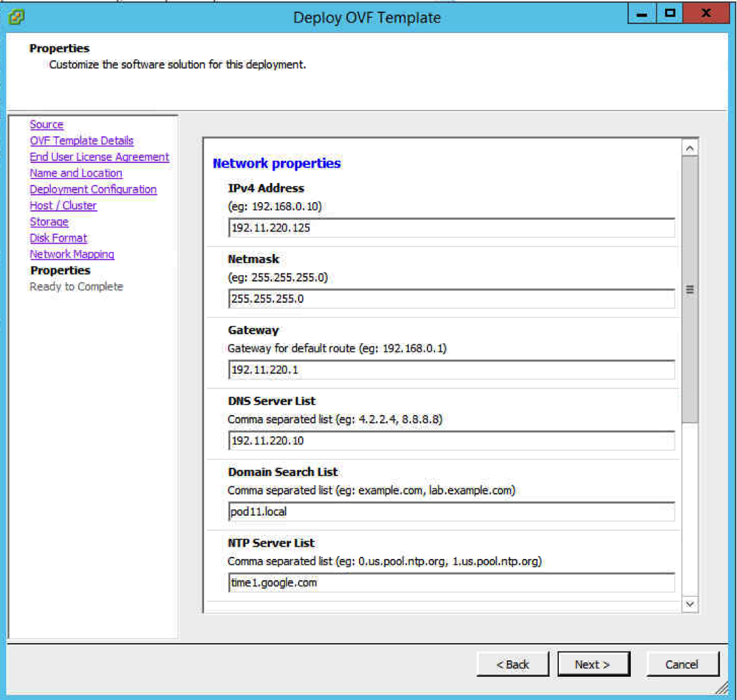Click the Domain Search List field
This screenshot has width=737, height=700.
tap(451, 512)
